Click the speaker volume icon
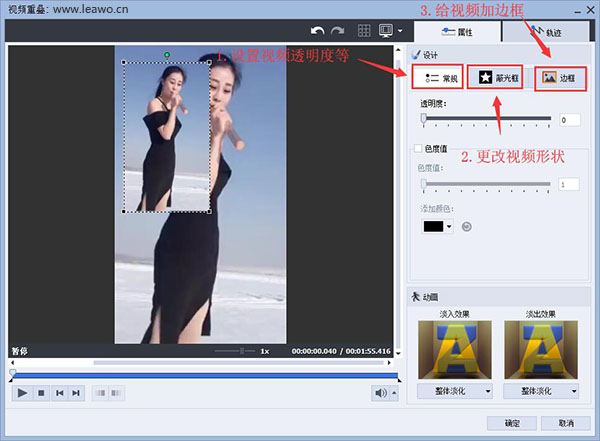The width and height of the screenshot is (600, 441). [x=381, y=393]
